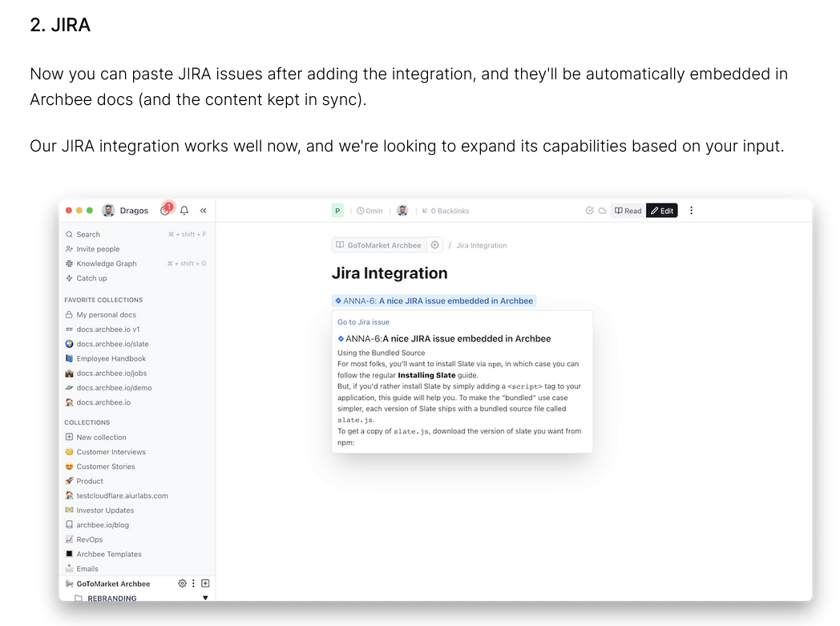This screenshot has width=840, height=626.
Task: Click COLLECTIONS section header
Action: [x=87, y=422]
